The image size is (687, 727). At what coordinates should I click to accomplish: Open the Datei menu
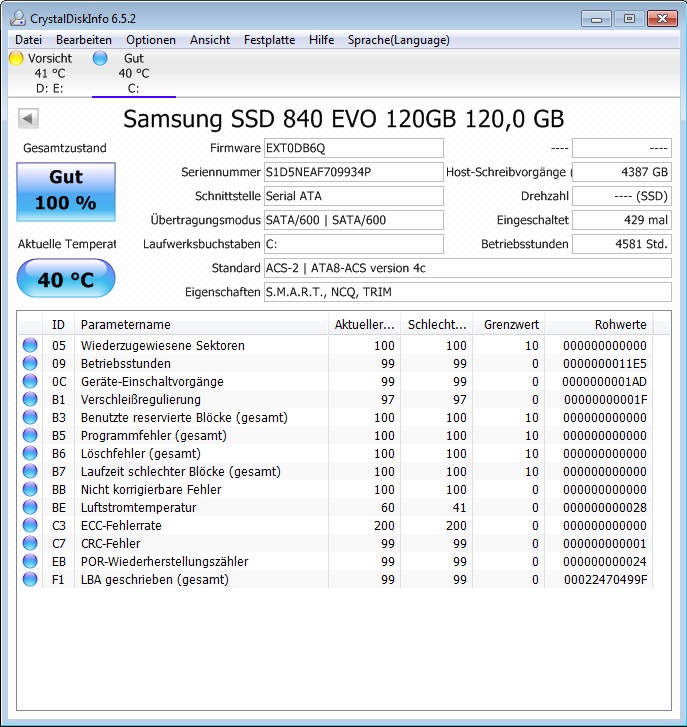(x=28, y=40)
